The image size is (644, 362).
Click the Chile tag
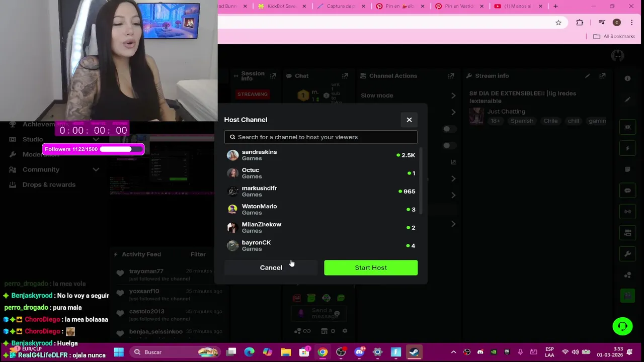(x=550, y=121)
